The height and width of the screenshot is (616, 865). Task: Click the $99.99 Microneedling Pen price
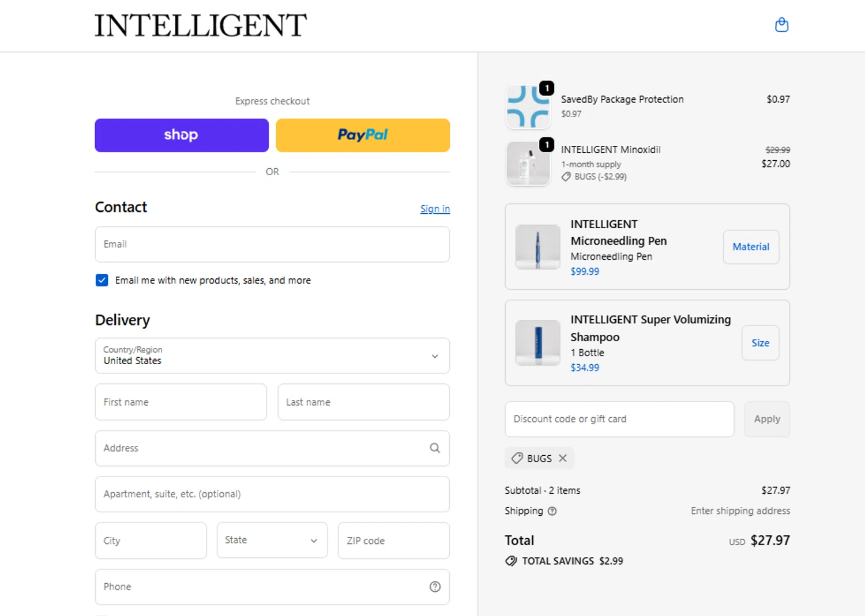pos(585,271)
